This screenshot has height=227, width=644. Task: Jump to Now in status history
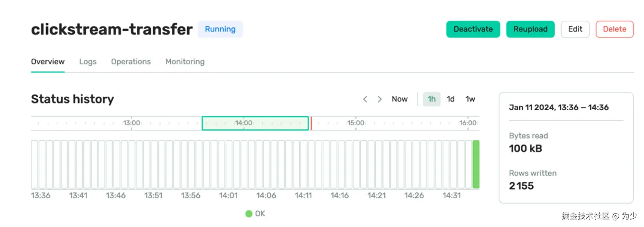400,99
